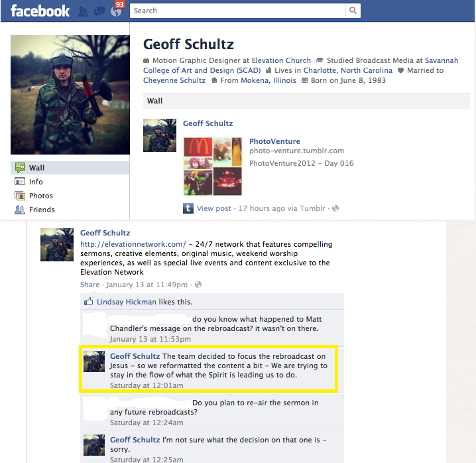Click the Facebook search field

coord(238,11)
